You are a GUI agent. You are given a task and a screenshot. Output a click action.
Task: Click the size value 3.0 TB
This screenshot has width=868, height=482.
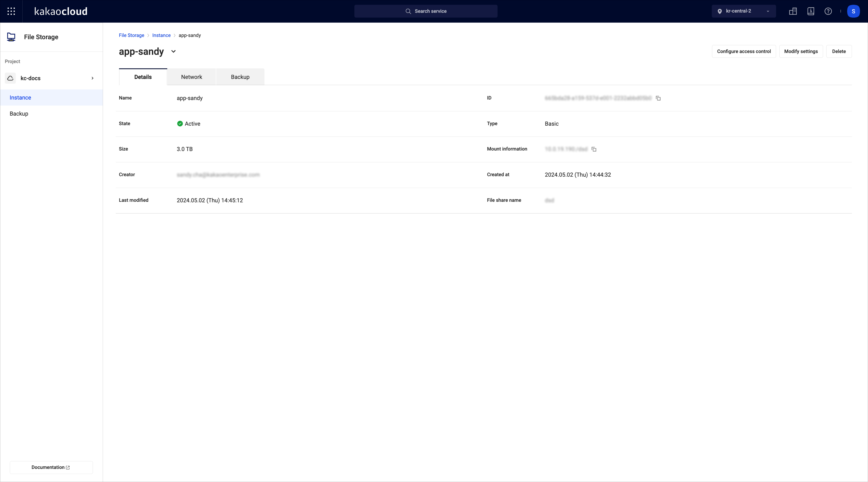tap(185, 149)
